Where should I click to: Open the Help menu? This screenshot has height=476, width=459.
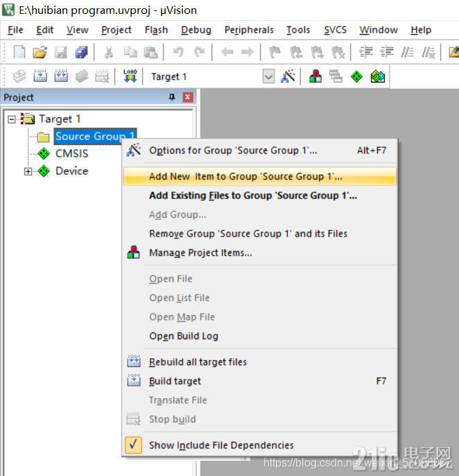(x=421, y=30)
